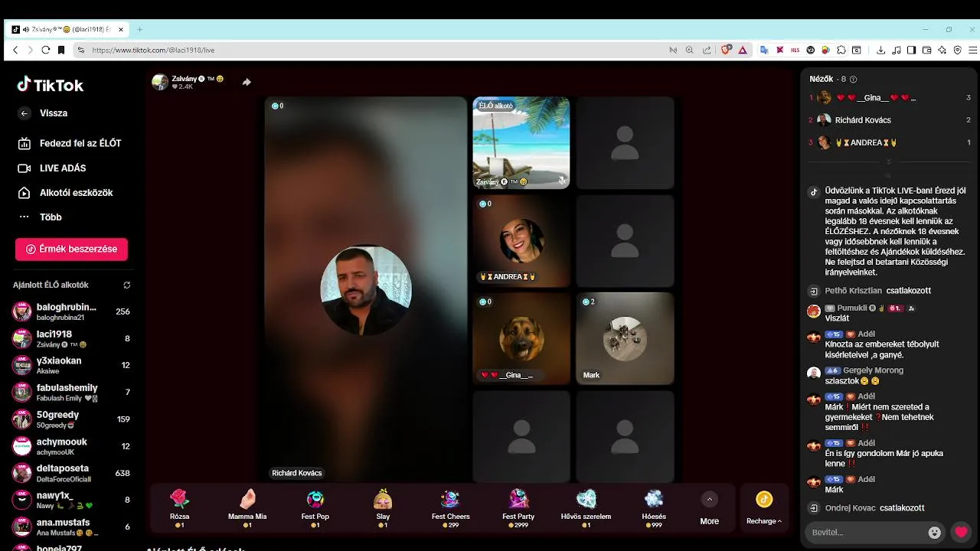This screenshot has height=551, width=980.
Task: Open top viewer Gina in Nézők list
Action: coord(890,98)
